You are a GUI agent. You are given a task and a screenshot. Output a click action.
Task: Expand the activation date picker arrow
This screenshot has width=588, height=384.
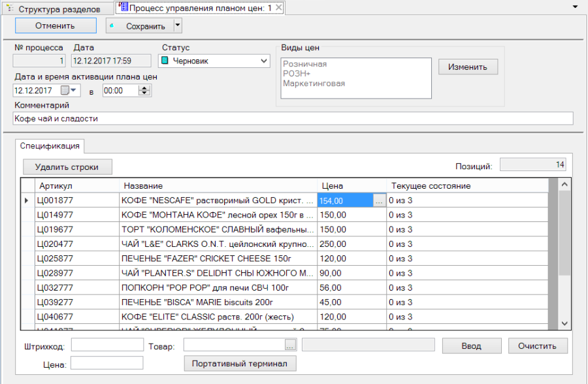point(73,90)
